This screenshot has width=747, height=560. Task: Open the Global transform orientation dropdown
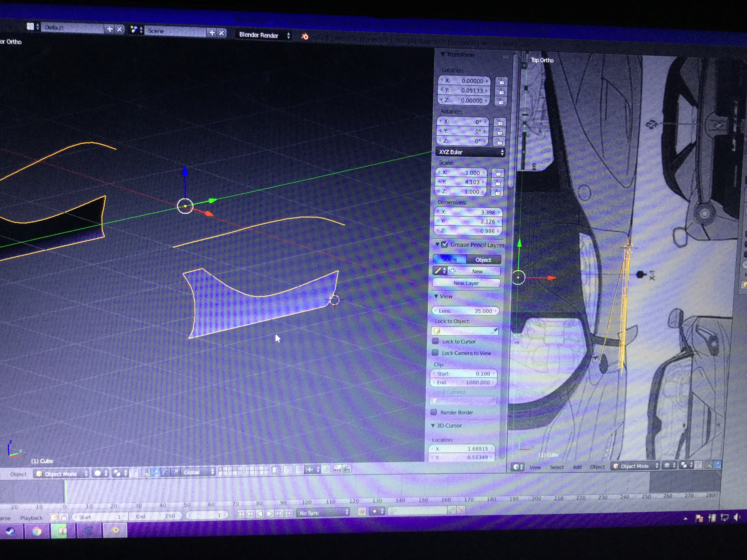(x=198, y=472)
